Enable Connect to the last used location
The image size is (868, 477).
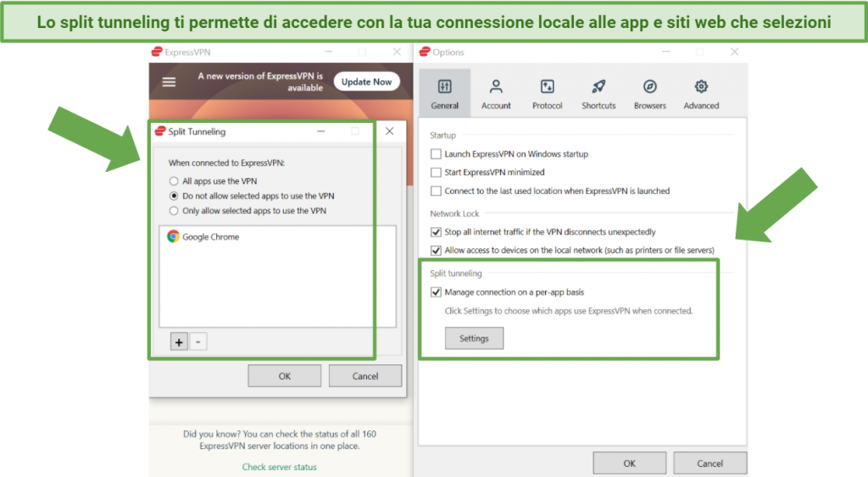click(x=437, y=191)
